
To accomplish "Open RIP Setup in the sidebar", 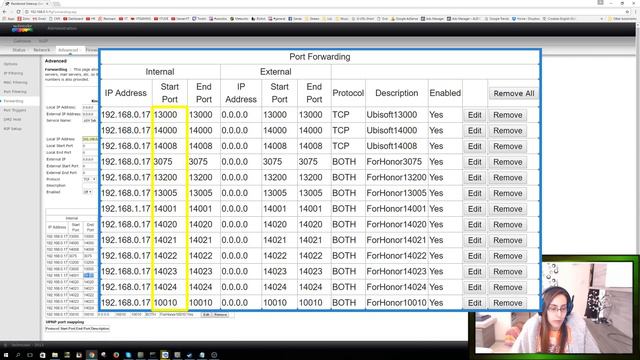I will coord(13,129).
